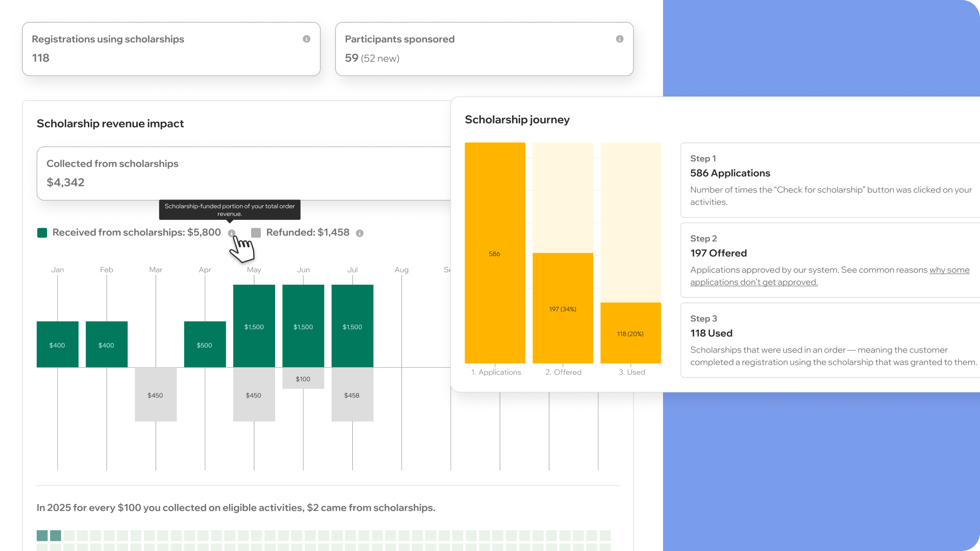The width and height of the screenshot is (980, 551).
Task: Select the 118 (20%) Used bar
Action: 630,333
